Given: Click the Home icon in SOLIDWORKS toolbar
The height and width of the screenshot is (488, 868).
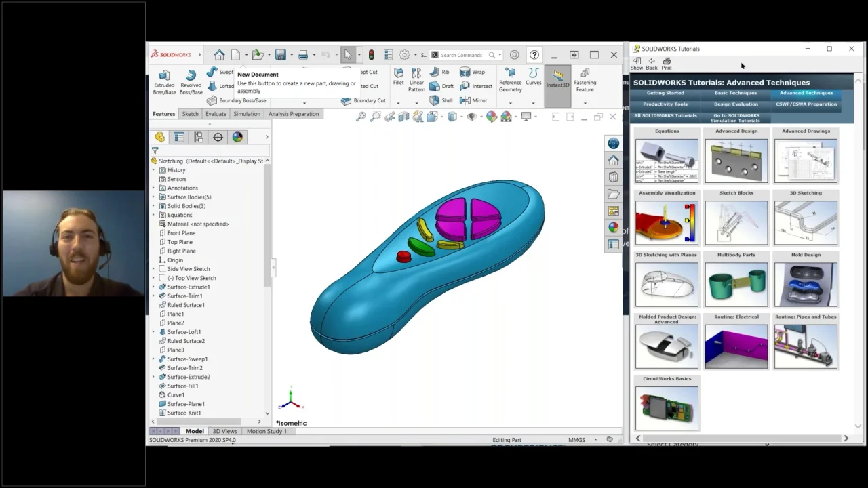Looking at the screenshot, I should (219, 55).
